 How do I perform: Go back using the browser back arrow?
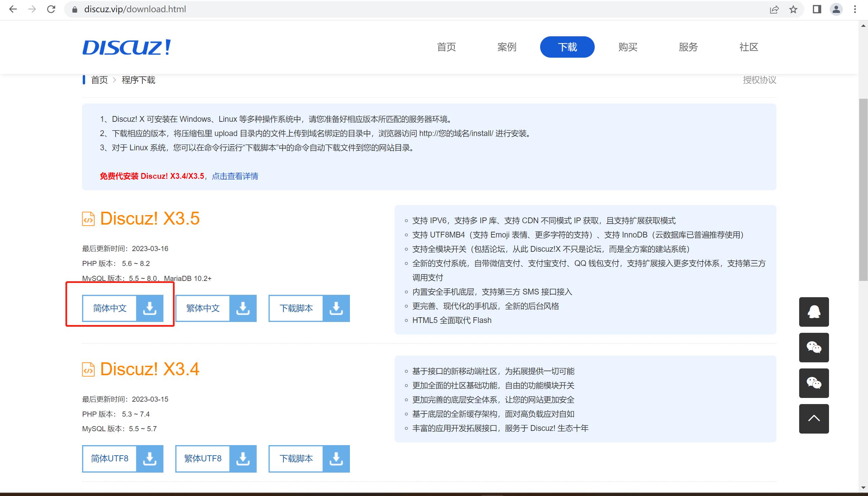(13, 9)
